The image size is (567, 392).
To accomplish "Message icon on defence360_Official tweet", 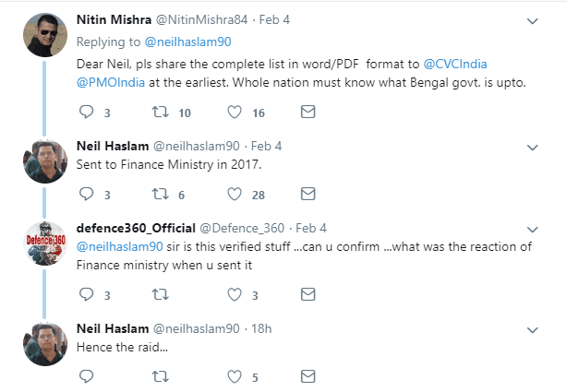I will coord(308,295).
